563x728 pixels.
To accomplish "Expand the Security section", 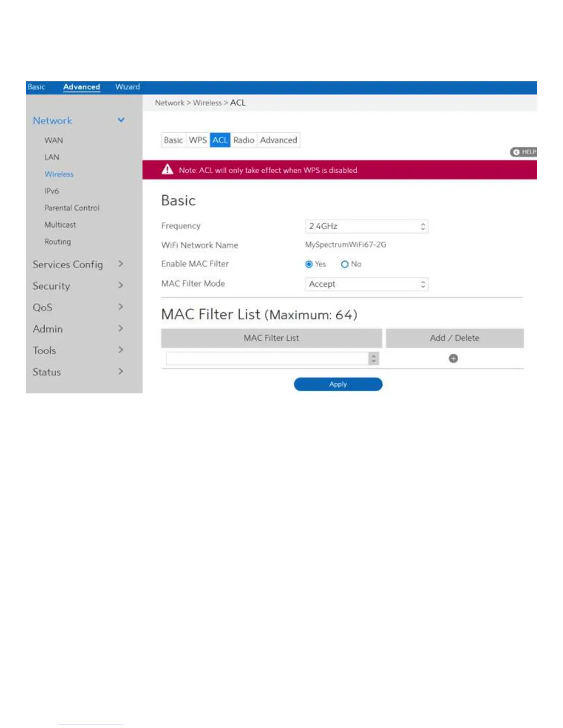I will pos(121,285).
